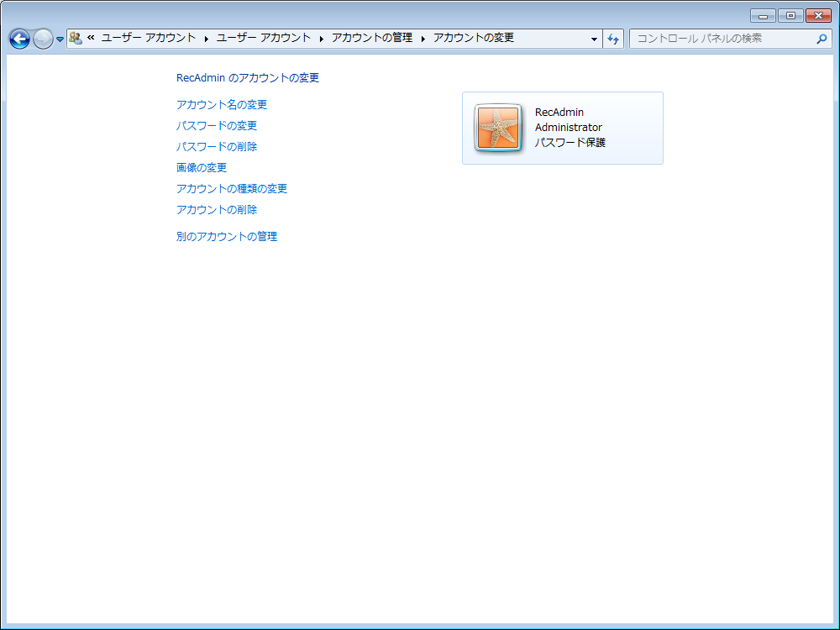This screenshot has height=630, width=840.
Task: Click the User Accounts icon in address bar
Action: pyautogui.click(x=76, y=38)
